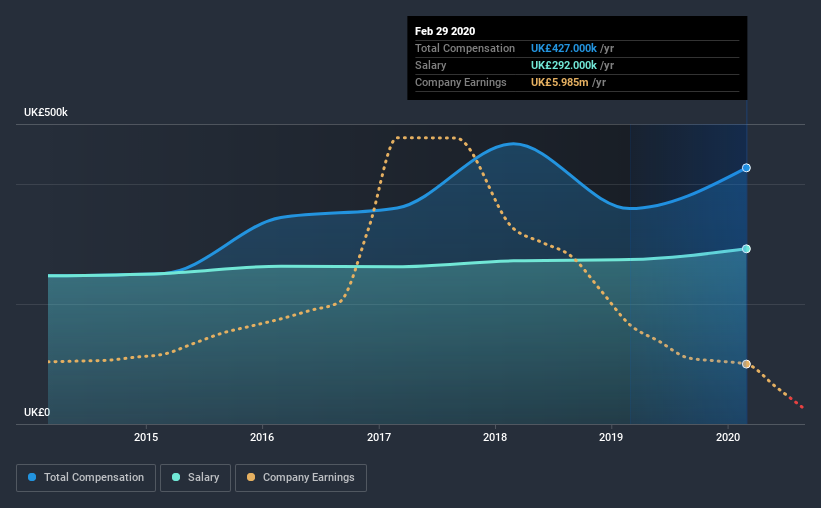The width and height of the screenshot is (821, 508).
Task: Click the orange dot in the Company Earnings legend
Action: [251, 477]
